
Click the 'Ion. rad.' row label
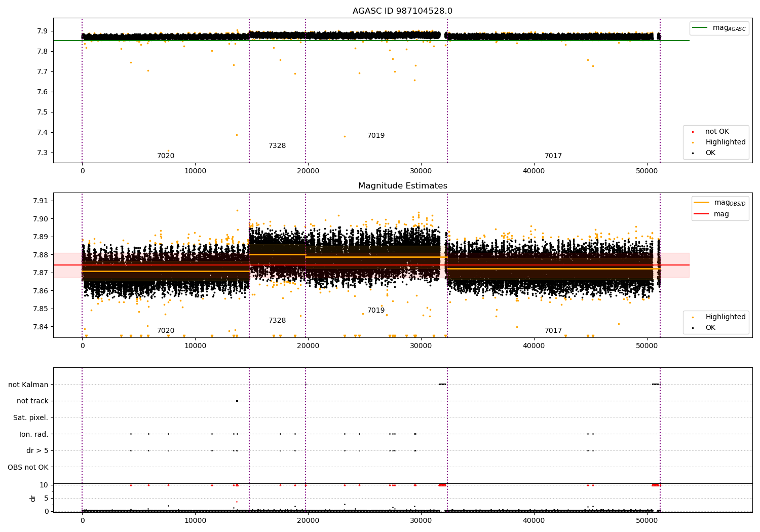pyautogui.click(x=34, y=435)
